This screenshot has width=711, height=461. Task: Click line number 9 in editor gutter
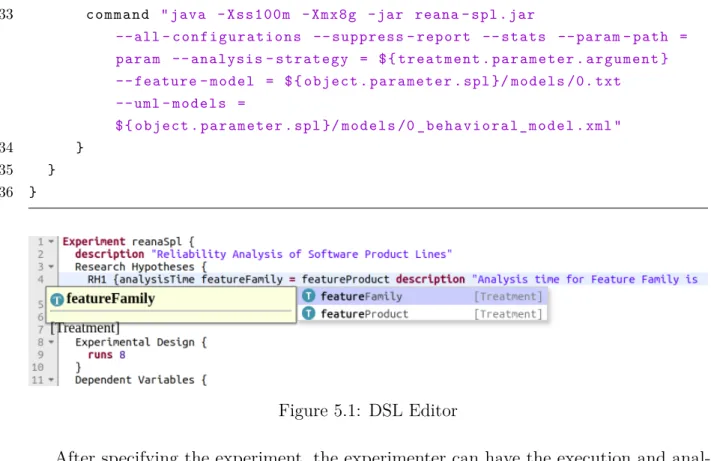click(x=40, y=354)
